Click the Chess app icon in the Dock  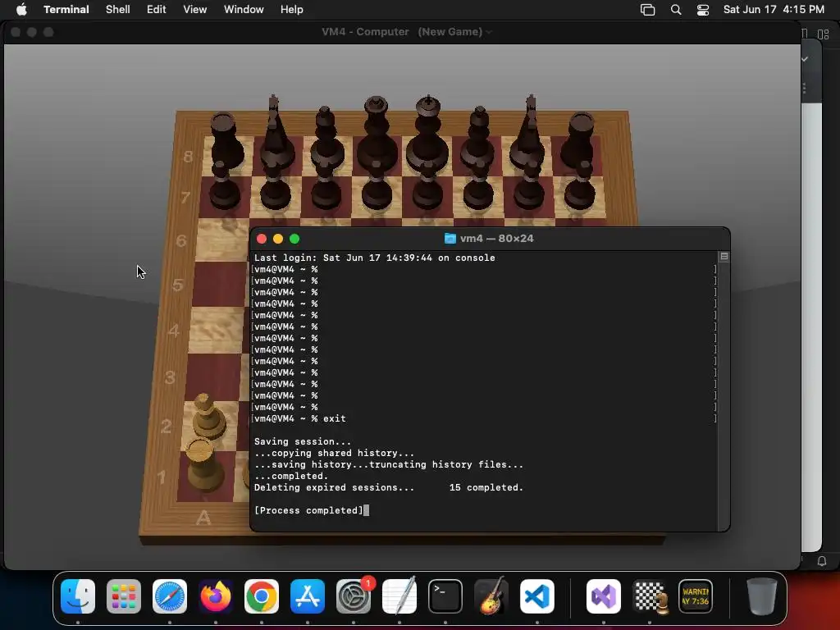pos(650,596)
